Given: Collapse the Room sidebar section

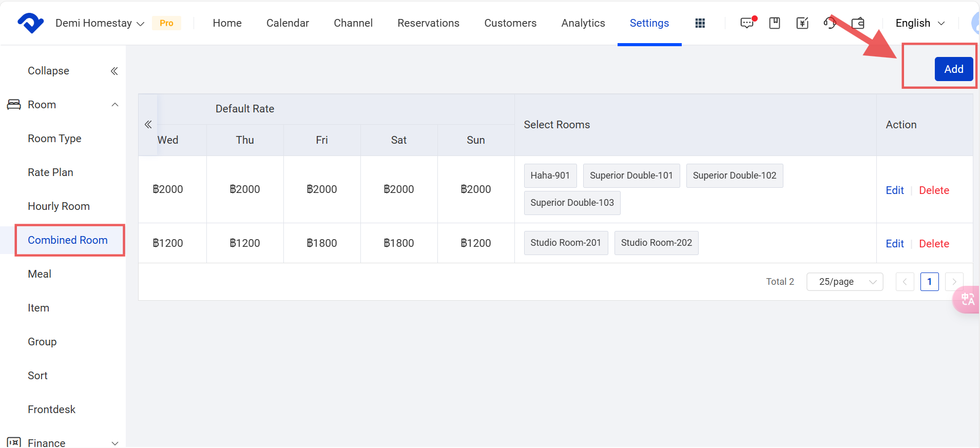Looking at the screenshot, I should tap(115, 105).
